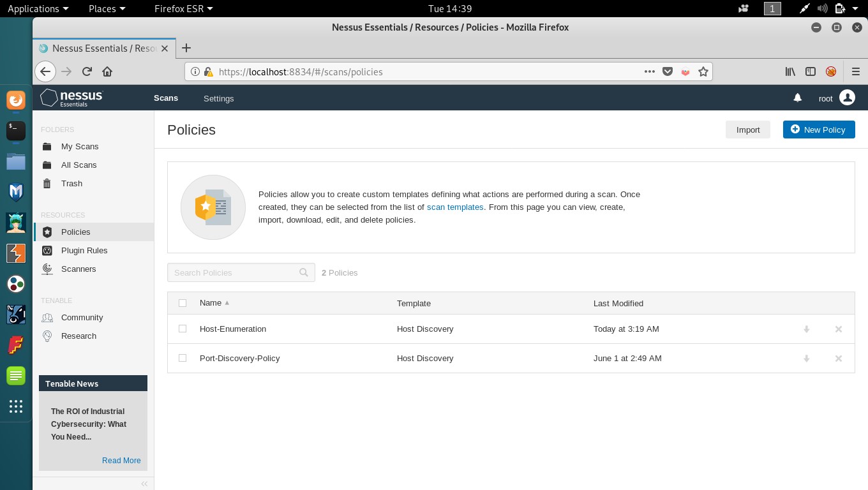Screen dimensions: 868x490
Task: Follow the scan templates link
Action: [x=455, y=207]
